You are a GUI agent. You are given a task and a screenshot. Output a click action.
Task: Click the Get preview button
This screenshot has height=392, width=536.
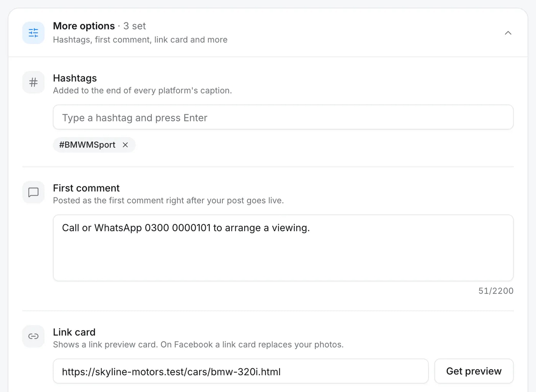tap(474, 371)
